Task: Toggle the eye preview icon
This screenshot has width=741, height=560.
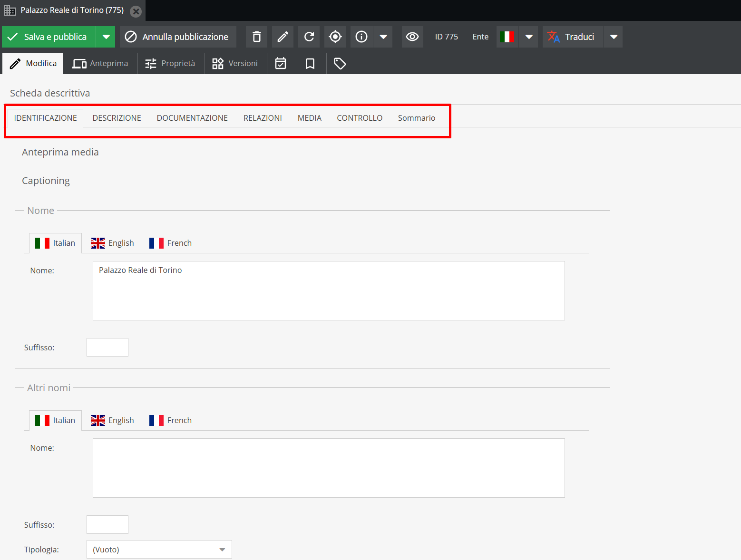Action: click(x=412, y=37)
